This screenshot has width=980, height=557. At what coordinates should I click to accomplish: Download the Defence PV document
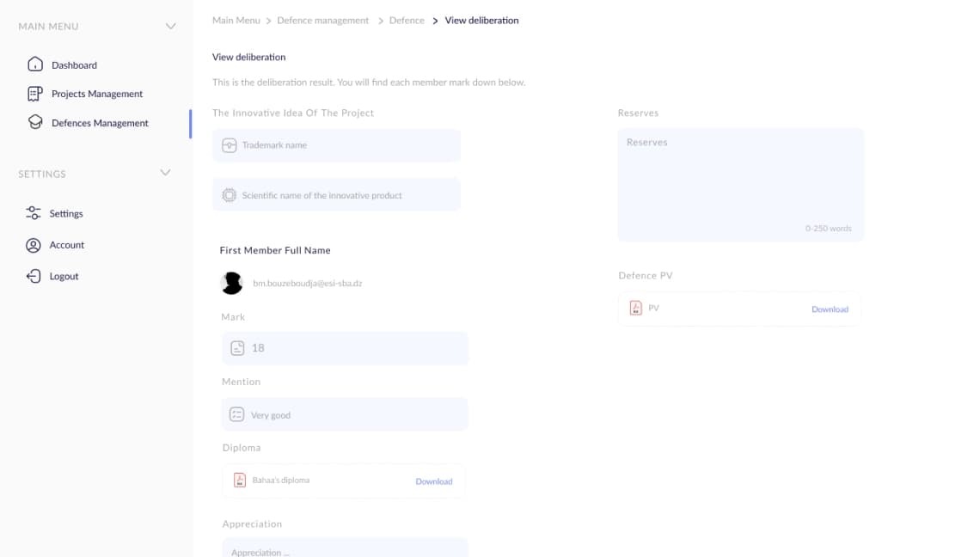830,309
